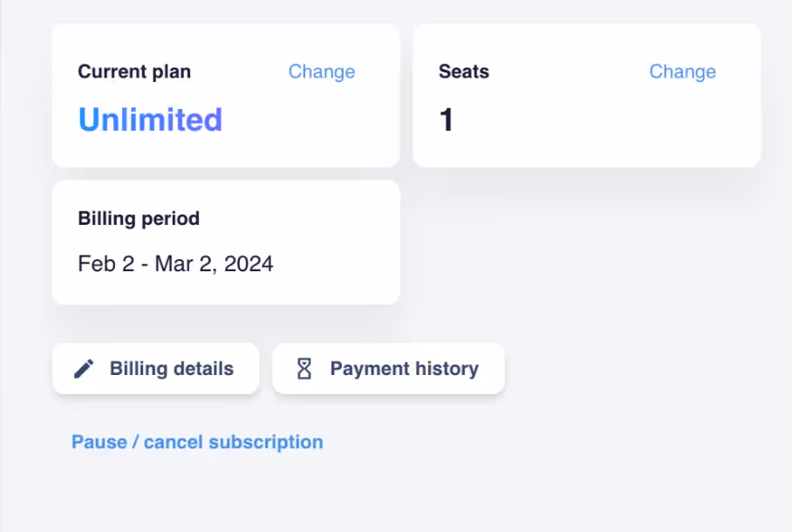The height and width of the screenshot is (532, 792).
Task: Click the pencil icon beside Billing details
Action: point(84,369)
